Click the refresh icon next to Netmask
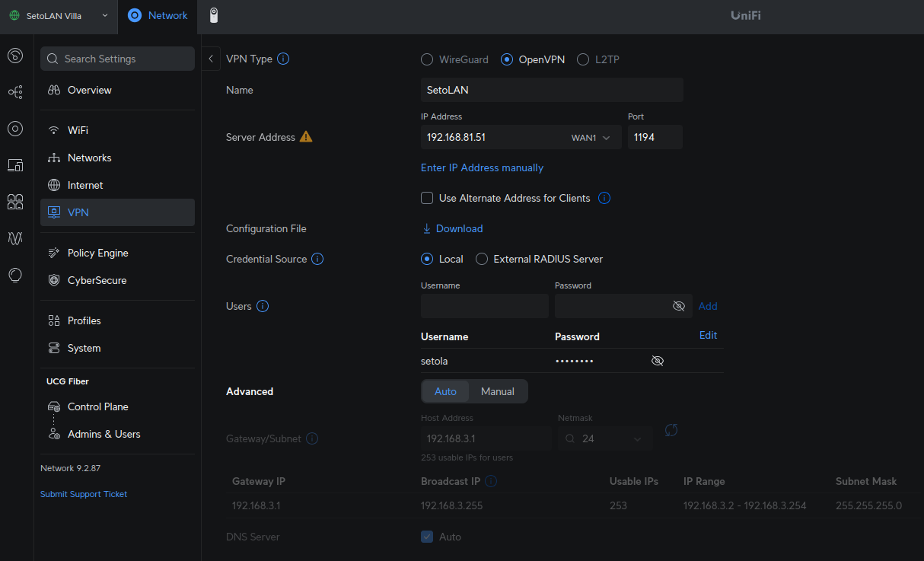The width and height of the screenshot is (924, 561). (671, 430)
